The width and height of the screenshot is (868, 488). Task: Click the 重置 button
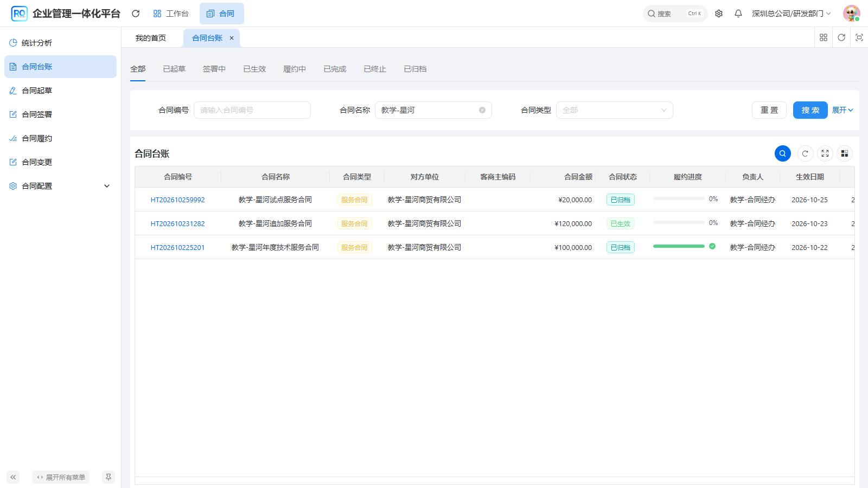coord(769,110)
